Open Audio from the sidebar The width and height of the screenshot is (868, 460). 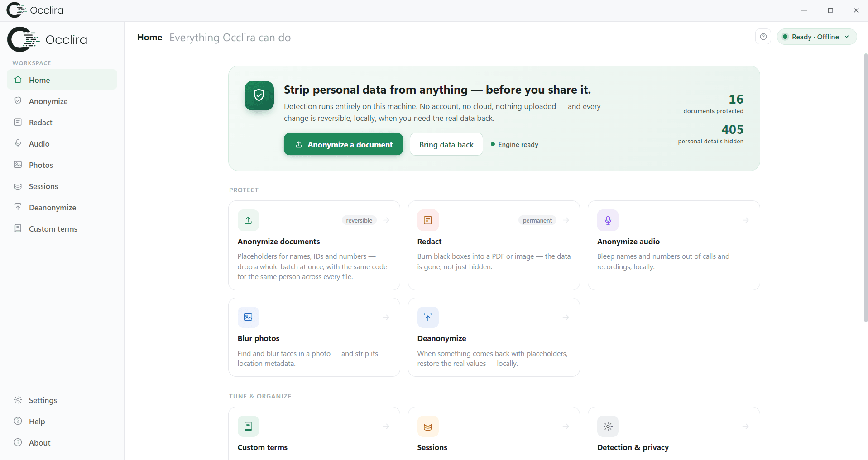click(x=62, y=143)
